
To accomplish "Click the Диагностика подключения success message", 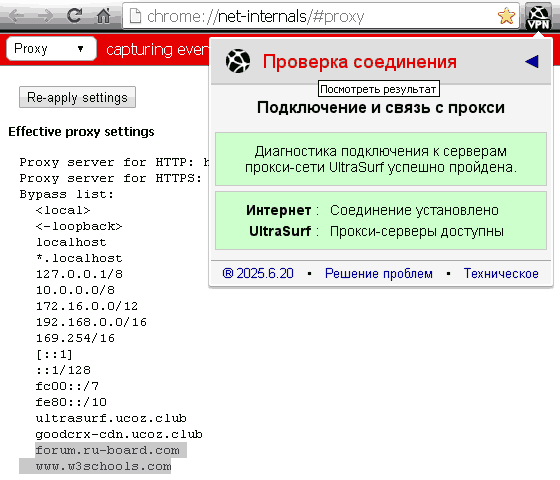I will click(x=381, y=159).
